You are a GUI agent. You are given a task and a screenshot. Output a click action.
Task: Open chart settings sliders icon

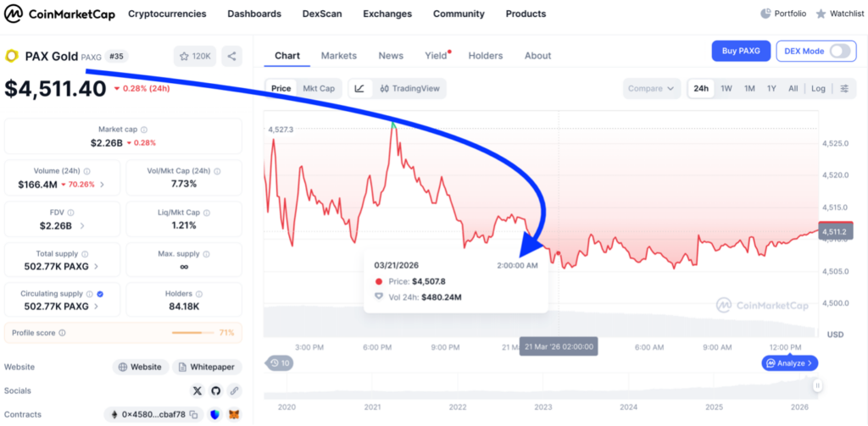click(844, 88)
